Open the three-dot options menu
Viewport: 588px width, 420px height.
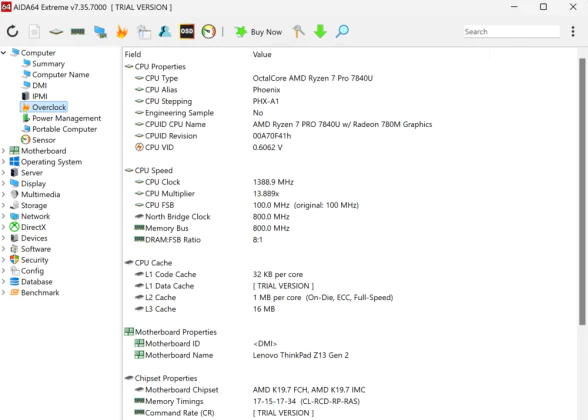[x=573, y=32]
